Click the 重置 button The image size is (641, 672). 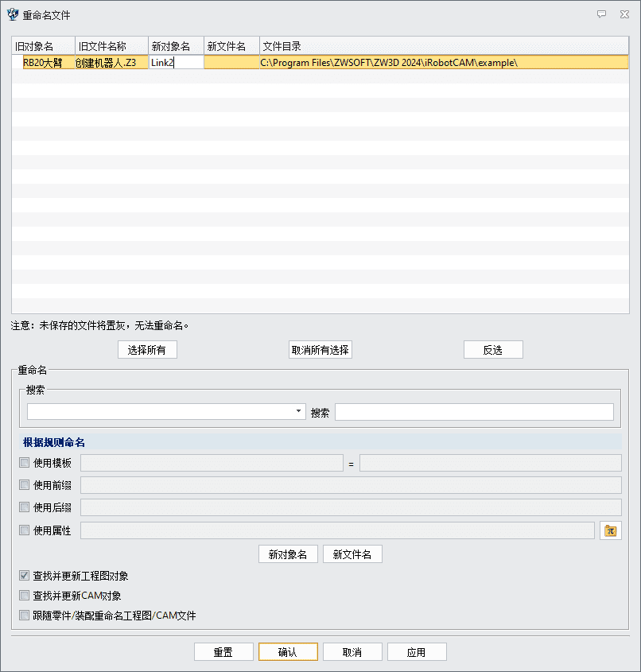[223, 652]
